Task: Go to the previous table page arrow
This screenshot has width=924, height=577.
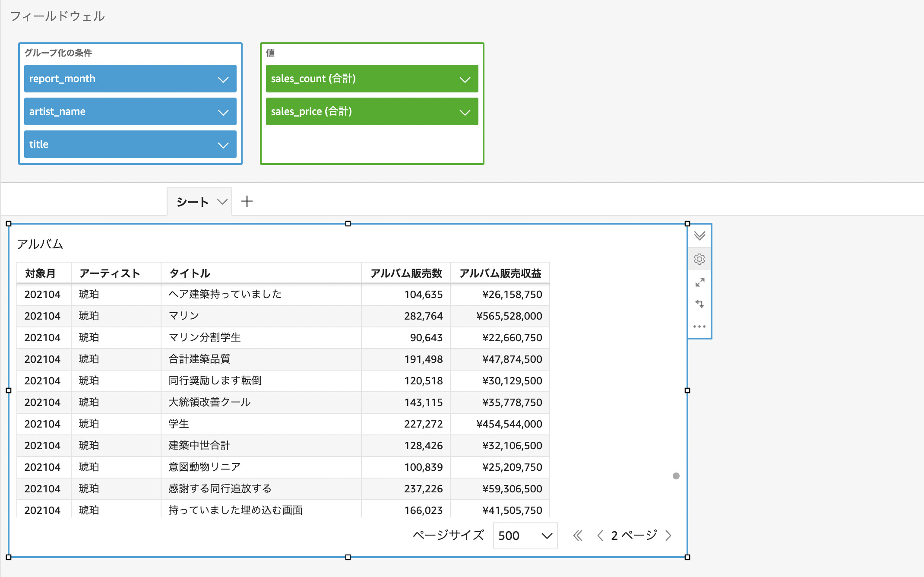Action: (600, 536)
